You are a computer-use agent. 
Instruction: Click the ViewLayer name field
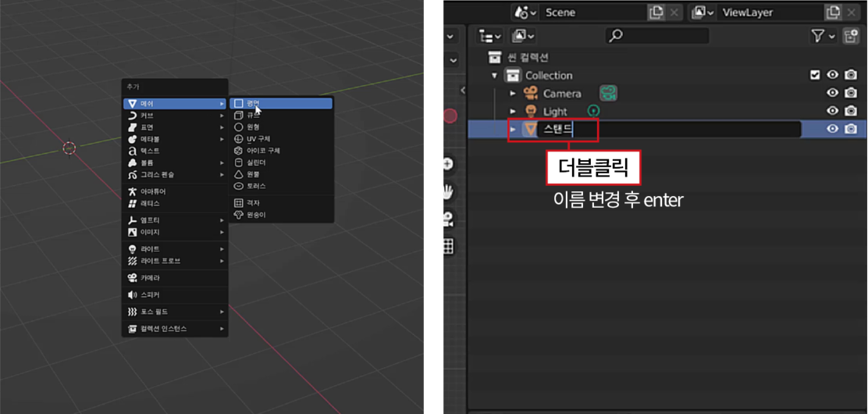coord(770,12)
